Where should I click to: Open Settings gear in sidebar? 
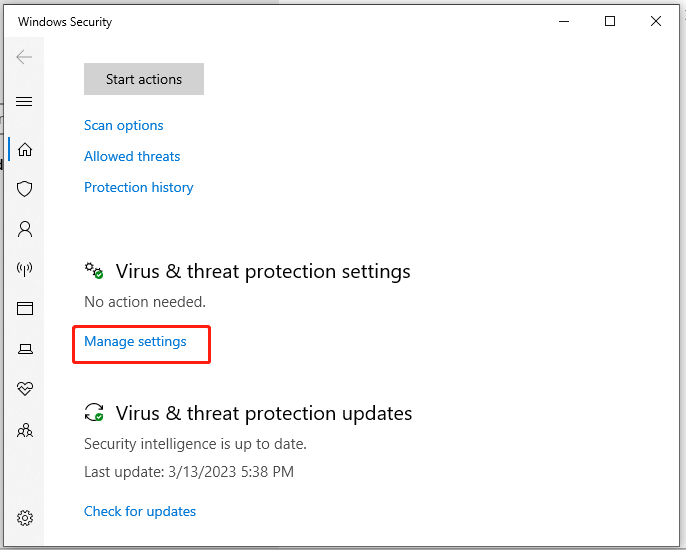pyautogui.click(x=25, y=518)
